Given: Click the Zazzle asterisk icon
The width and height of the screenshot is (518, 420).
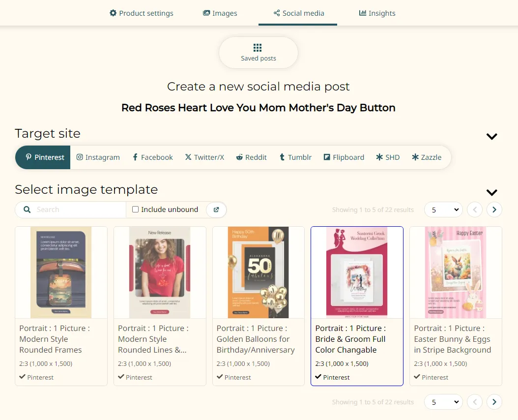Looking at the screenshot, I should (415, 157).
